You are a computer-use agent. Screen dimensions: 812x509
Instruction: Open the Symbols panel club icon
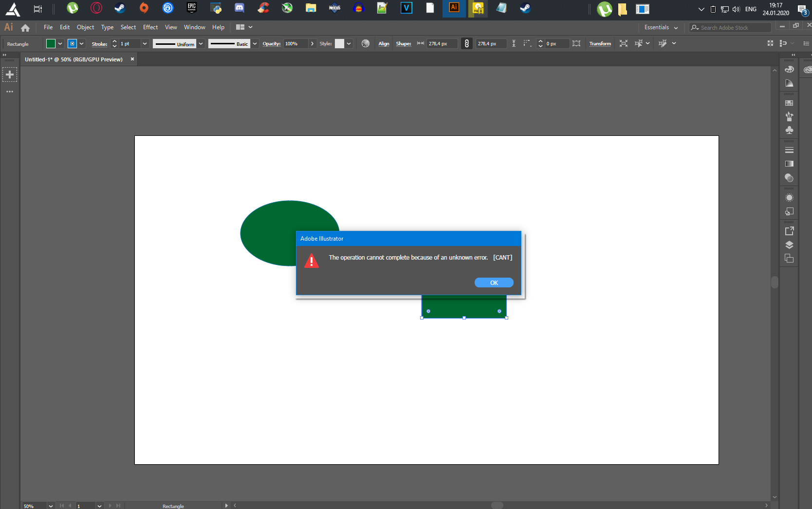coord(789,130)
